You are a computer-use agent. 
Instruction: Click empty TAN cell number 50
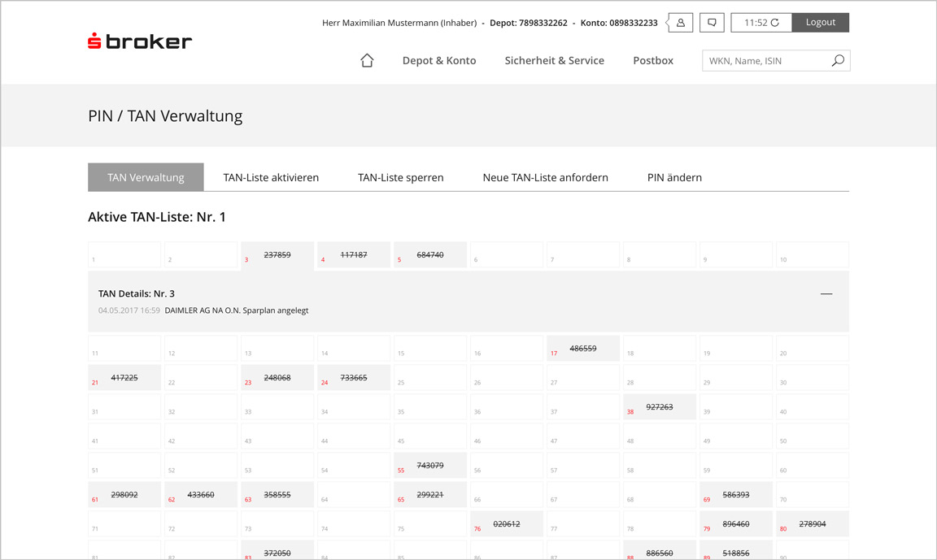click(813, 436)
